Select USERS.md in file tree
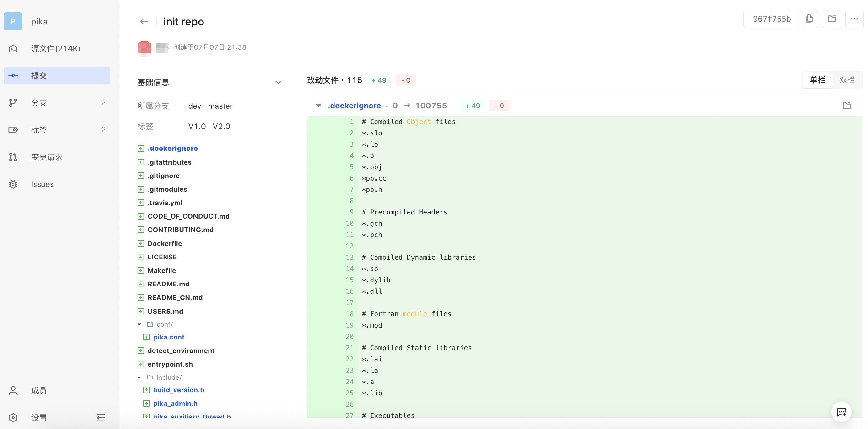 [165, 311]
